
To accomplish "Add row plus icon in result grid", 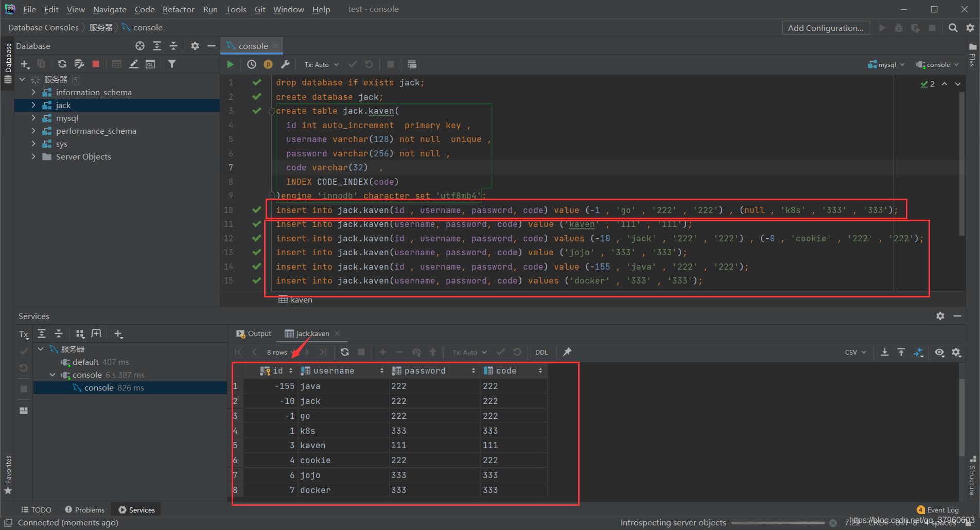I will tap(383, 352).
